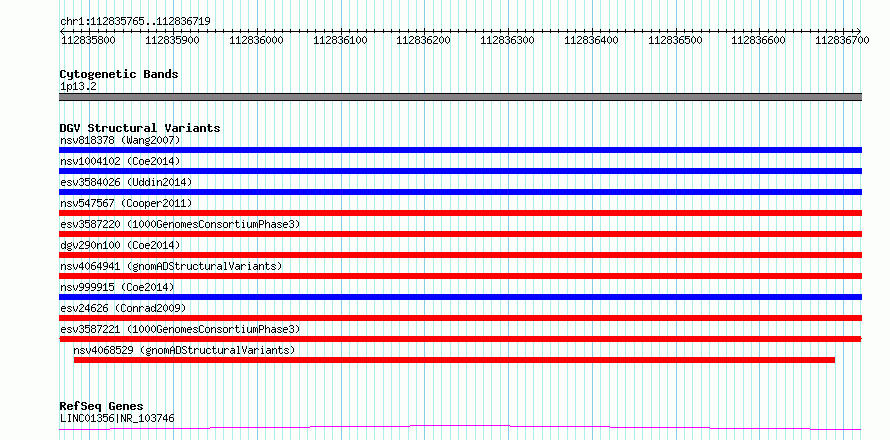Click ruler position 112836300
The width and height of the screenshot is (890, 440).
(x=507, y=40)
